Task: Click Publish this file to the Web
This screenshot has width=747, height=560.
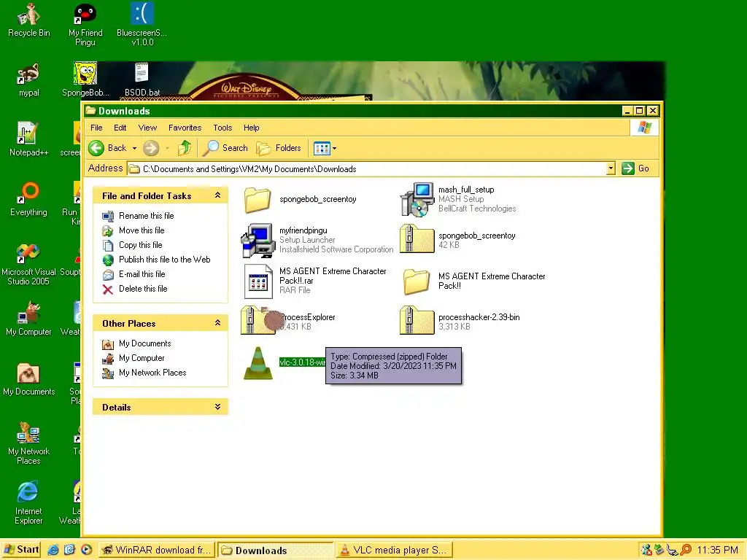Action: coord(164,260)
